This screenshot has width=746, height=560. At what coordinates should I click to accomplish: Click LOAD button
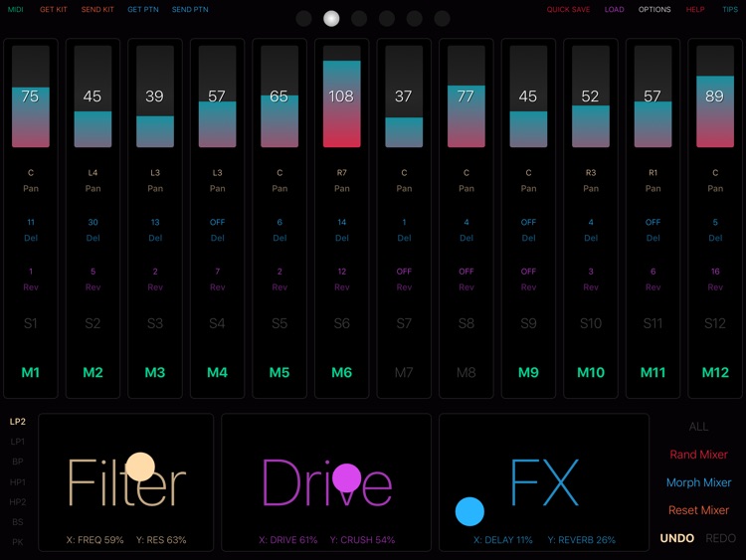click(x=614, y=9)
